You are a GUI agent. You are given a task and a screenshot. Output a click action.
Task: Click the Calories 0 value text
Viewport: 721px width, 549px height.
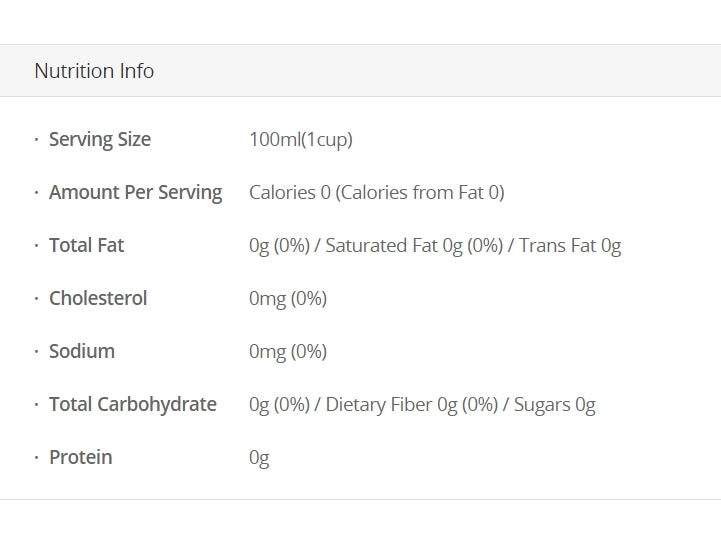[x=289, y=193]
